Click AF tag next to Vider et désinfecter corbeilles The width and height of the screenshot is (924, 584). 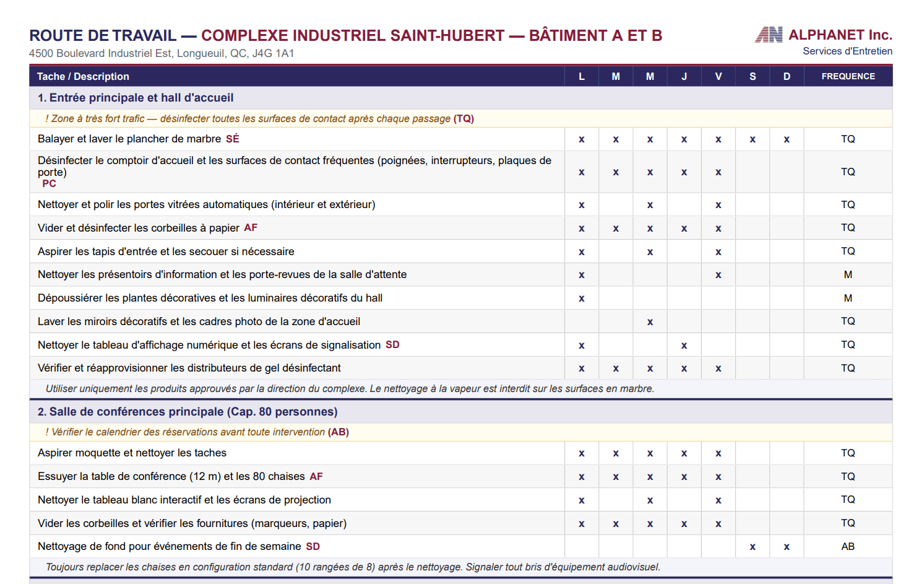(251, 228)
